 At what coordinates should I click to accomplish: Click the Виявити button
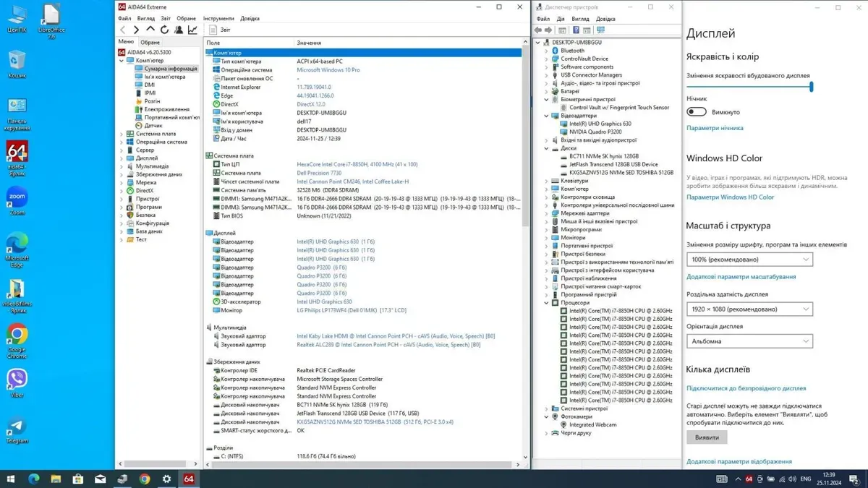(707, 437)
